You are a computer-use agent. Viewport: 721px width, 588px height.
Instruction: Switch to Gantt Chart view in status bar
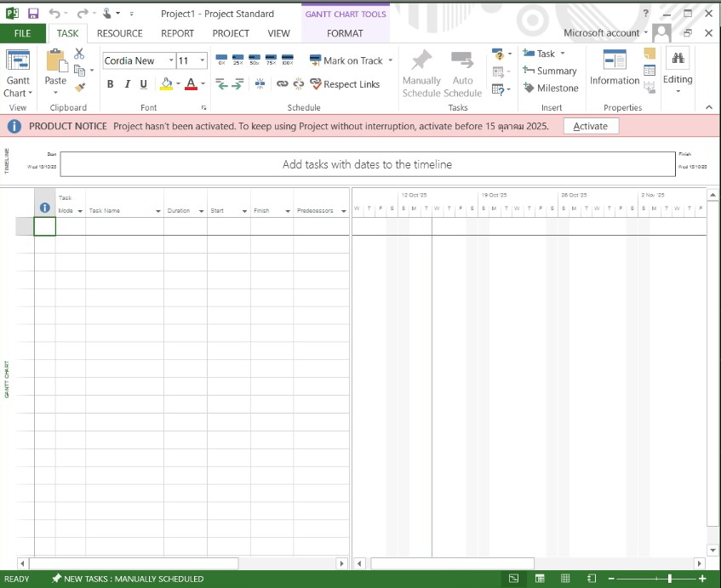tap(513, 579)
